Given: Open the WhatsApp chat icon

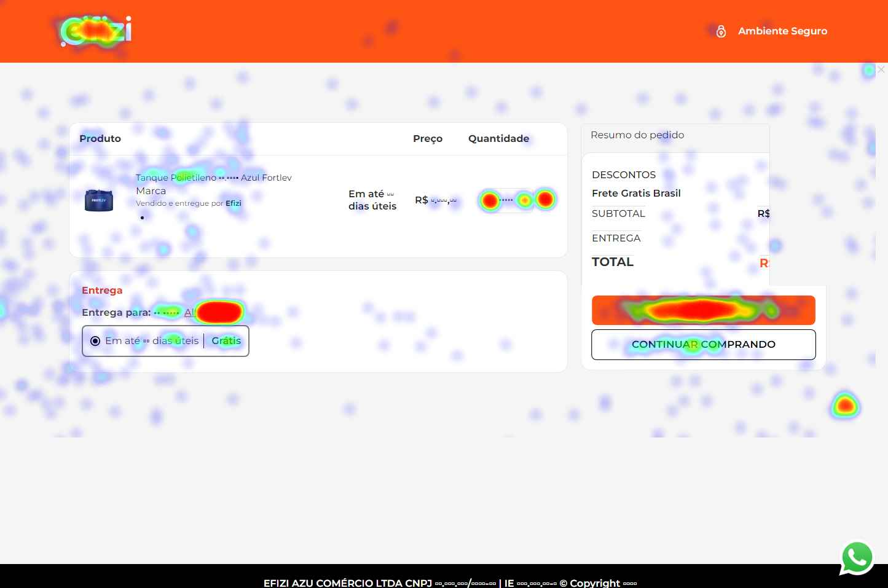Looking at the screenshot, I should coord(857,557).
